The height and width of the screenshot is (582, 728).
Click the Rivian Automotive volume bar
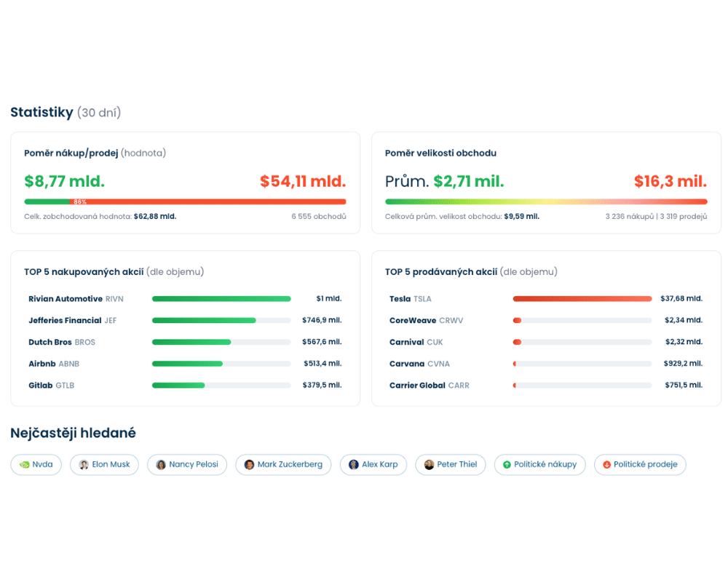click(221, 299)
